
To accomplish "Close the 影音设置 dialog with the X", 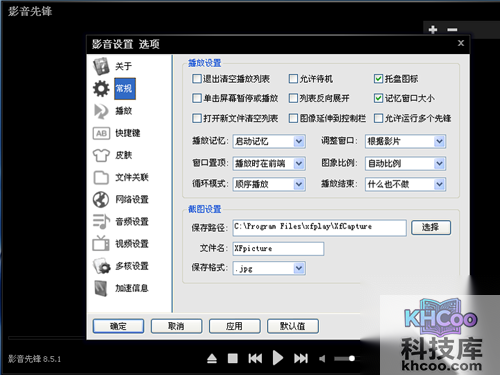I will tap(461, 43).
